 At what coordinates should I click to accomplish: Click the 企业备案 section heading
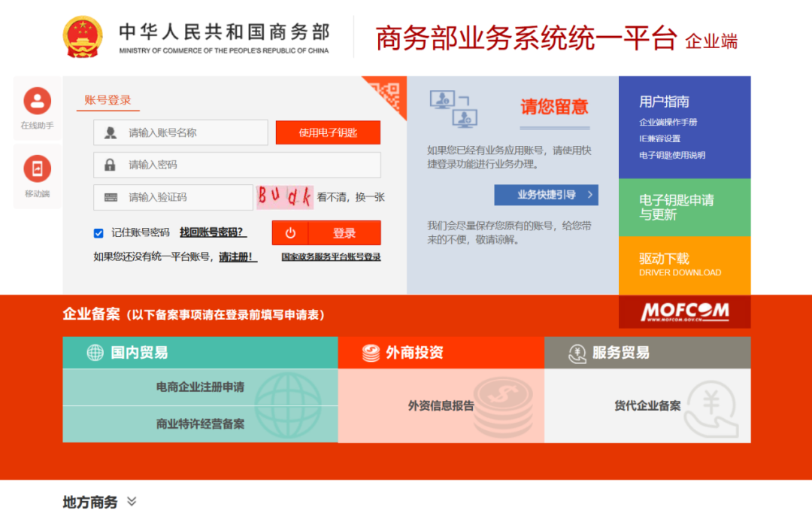pos(91,314)
